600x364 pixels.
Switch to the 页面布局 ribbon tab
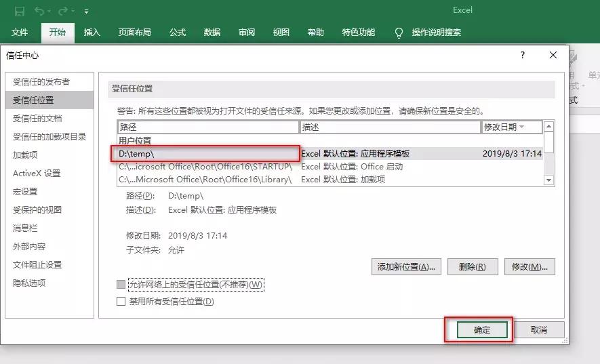pyautogui.click(x=135, y=33)
